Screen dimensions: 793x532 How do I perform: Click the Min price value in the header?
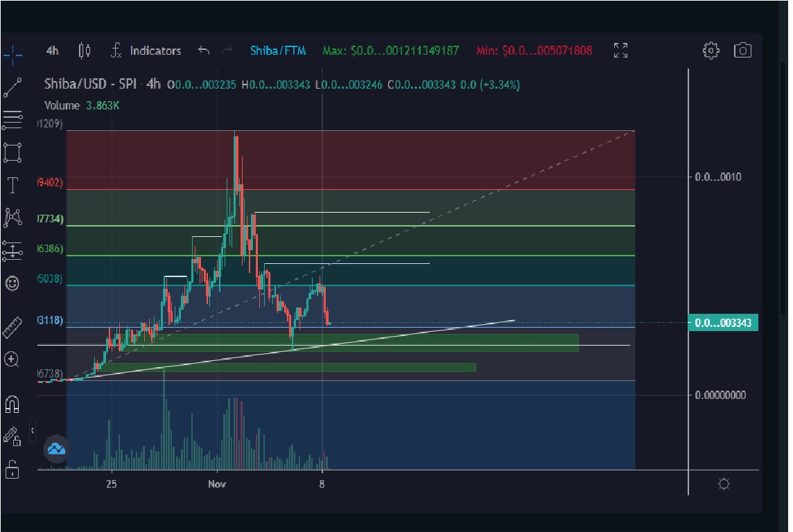click(534, 51)
